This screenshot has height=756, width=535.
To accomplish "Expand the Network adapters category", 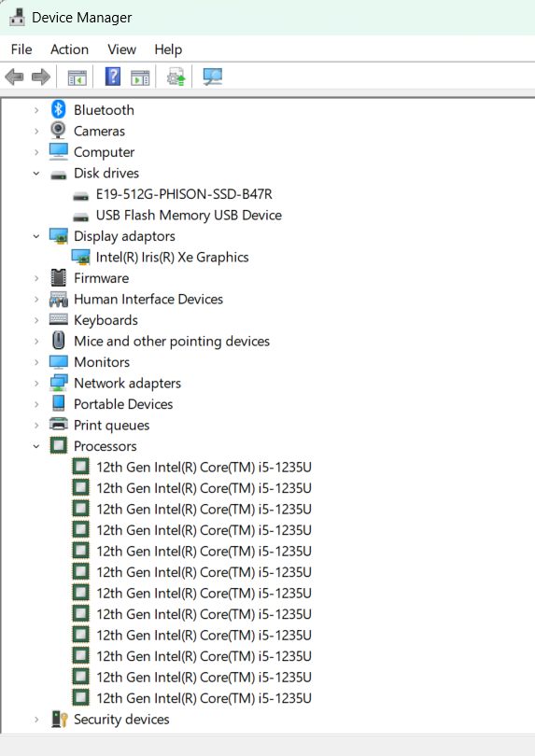I will (x=36, y=384).
